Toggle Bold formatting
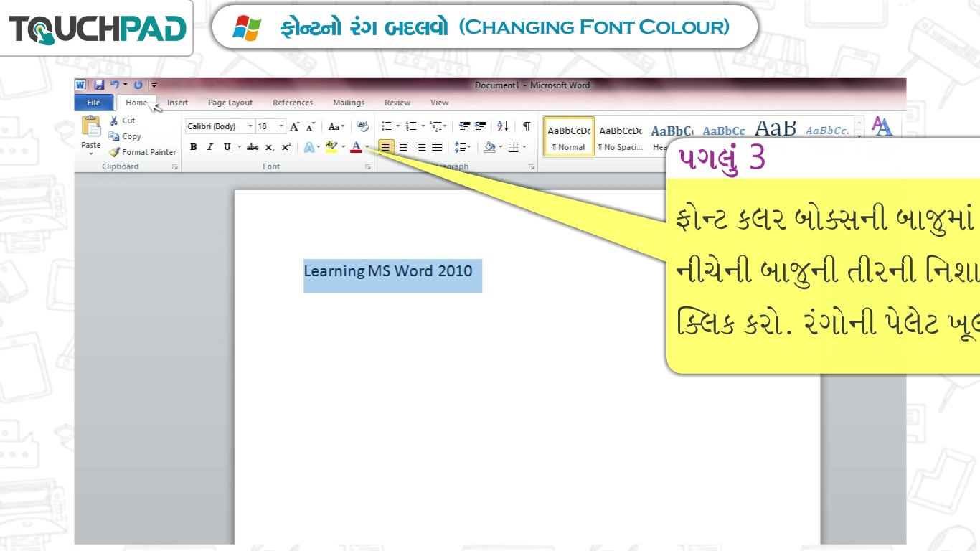The height and width of the screenshot is (551, 980). [193, 147]
